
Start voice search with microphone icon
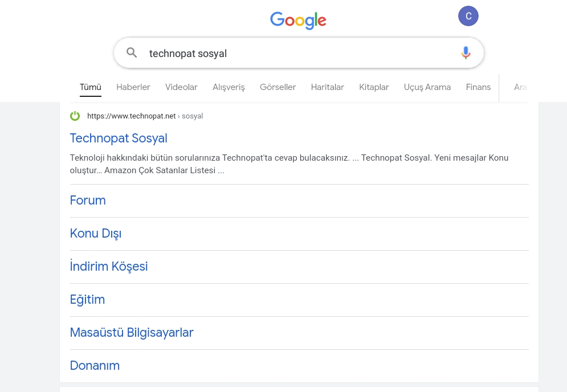[466, 53]
